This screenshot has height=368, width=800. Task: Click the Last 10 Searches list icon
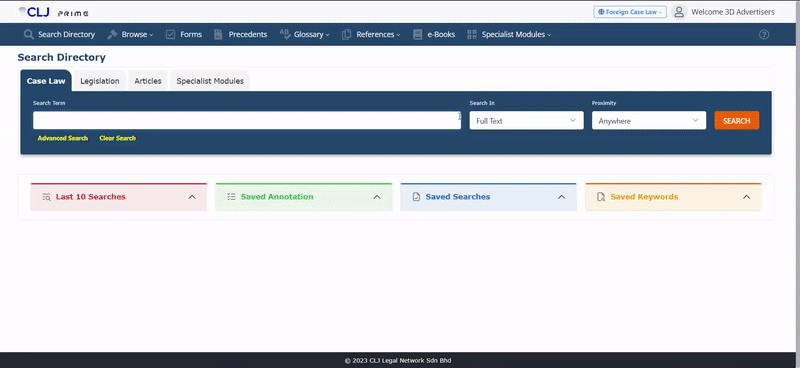point(46,197)
